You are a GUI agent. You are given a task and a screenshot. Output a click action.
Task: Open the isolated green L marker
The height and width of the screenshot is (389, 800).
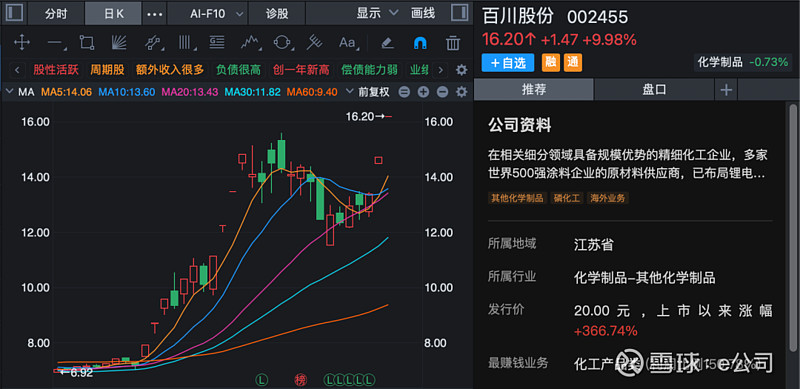261,380
